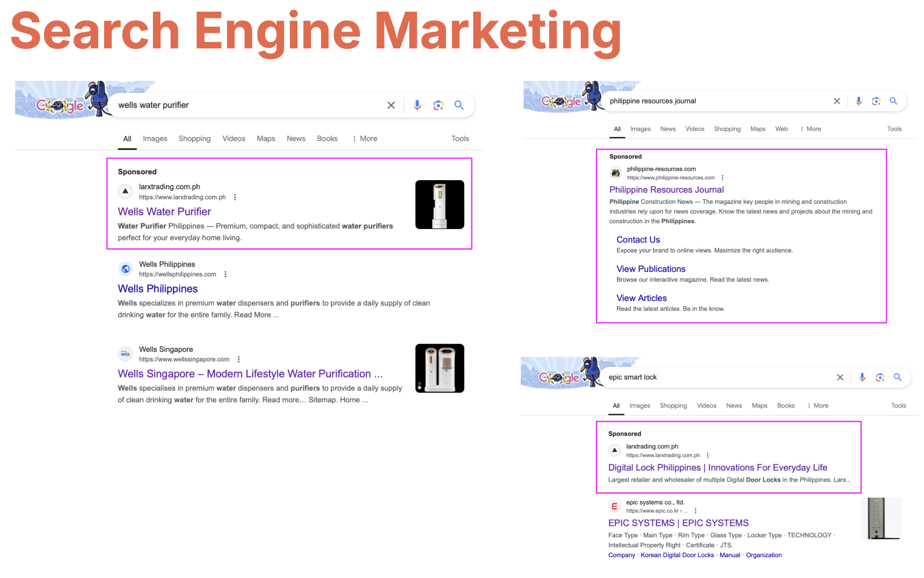The height and width of the screenshot is (578, 924).
Task: Open the Wells Singapore – Modern Lifestyle Water Purification link
Action: tap(250, 374)
